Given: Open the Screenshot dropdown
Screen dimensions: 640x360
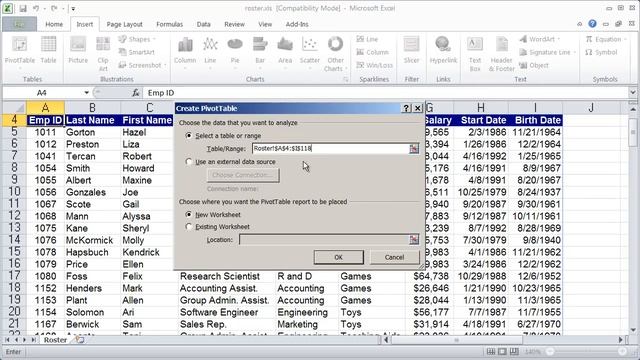Looking at the screenshot, I should pos(142,65).
